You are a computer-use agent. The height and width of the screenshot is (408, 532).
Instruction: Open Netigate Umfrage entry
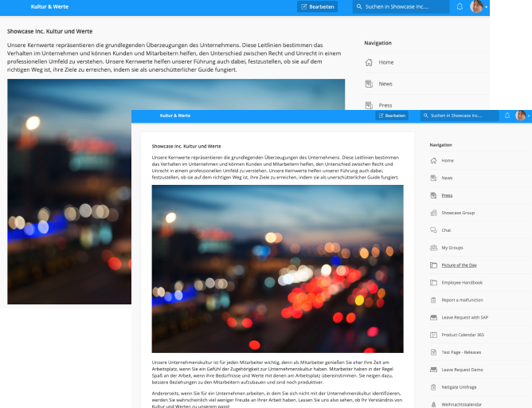point(459,387)
